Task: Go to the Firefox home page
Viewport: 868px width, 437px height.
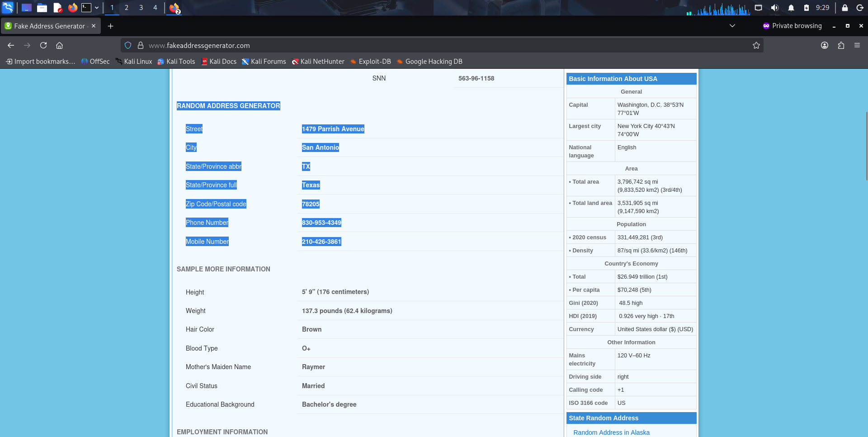Action: [x=59, y=45]
